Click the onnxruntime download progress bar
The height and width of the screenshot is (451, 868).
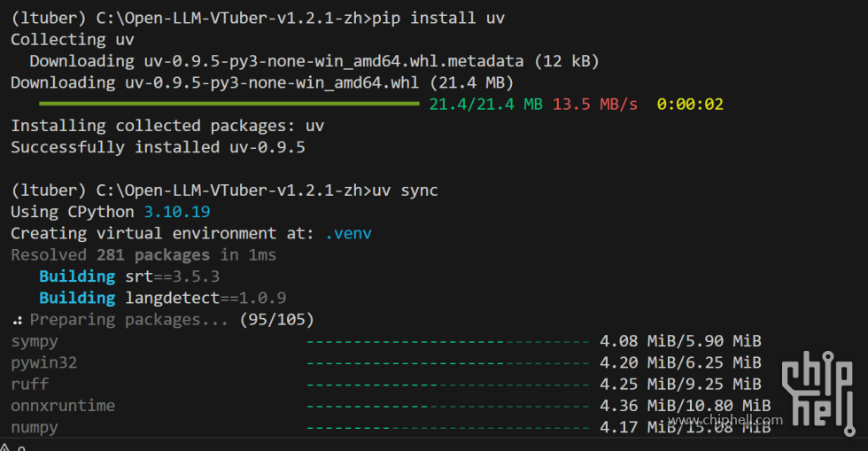click(x=447, y=406)
